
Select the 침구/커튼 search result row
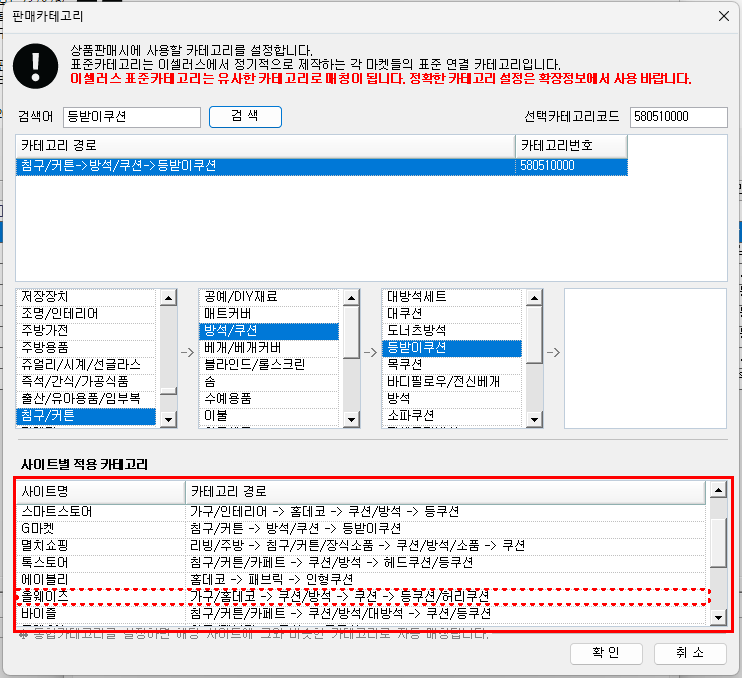tap(266, 166)
